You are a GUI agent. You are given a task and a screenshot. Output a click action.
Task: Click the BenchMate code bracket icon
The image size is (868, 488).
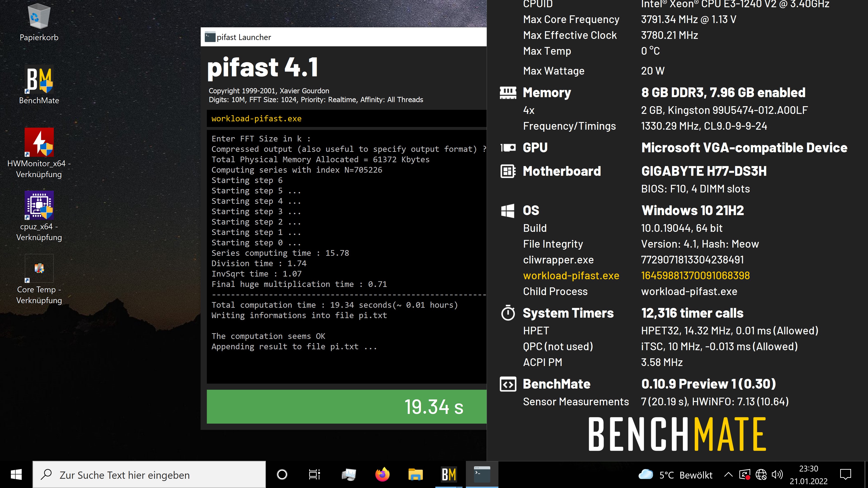pos(508,384)
